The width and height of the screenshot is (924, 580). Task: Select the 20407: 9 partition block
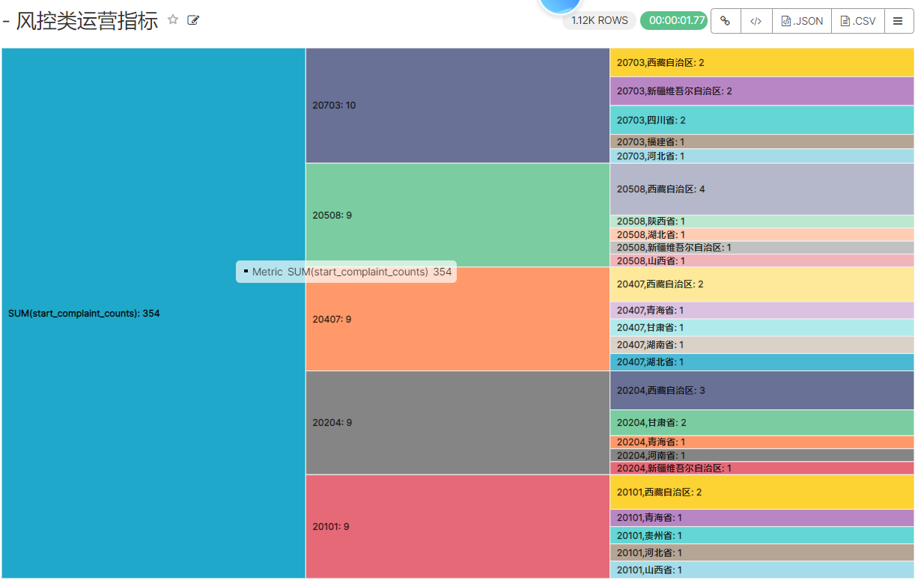pyautogui.click(x=458, y=320)
